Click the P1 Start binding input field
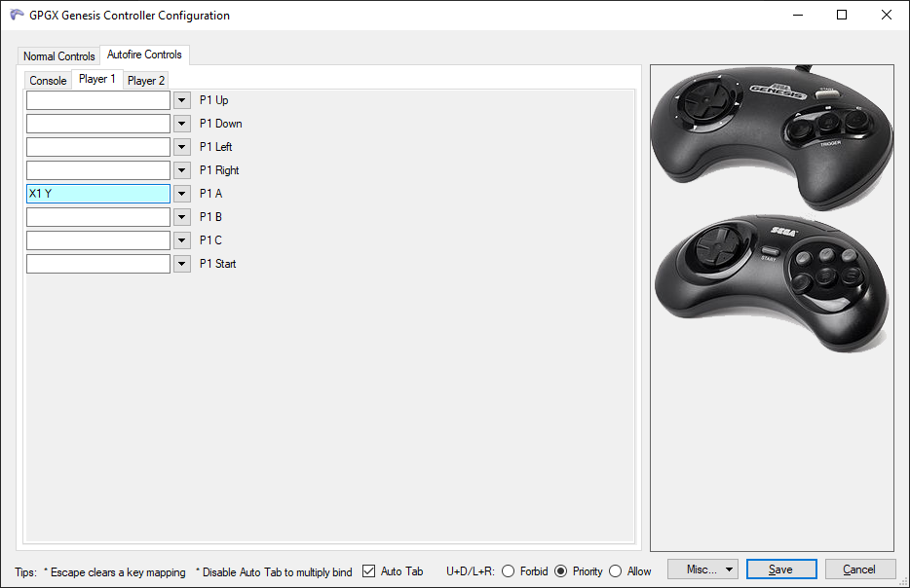This screenshot has width=910, height=588. coord(97,263)
